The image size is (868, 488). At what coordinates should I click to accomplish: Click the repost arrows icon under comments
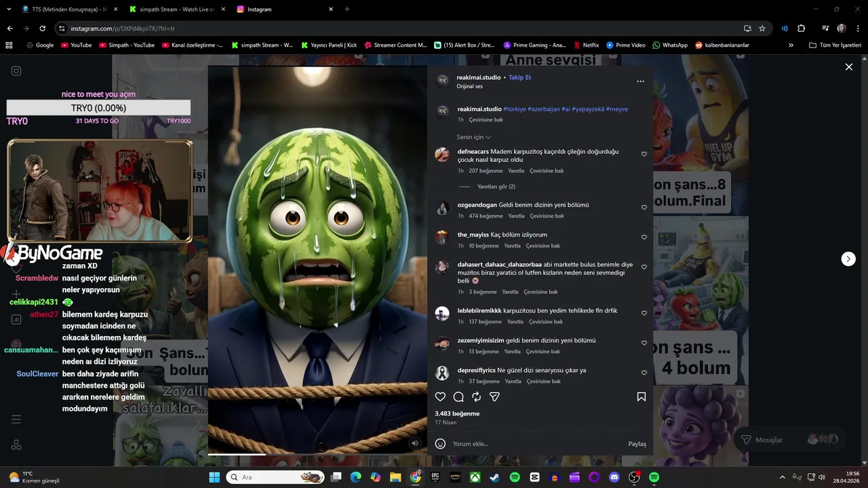[476, 396]
